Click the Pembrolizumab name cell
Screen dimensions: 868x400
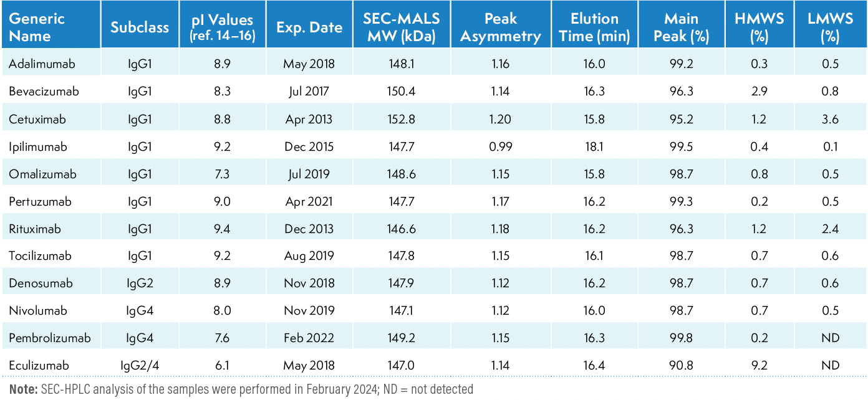[x=50, y=338]
